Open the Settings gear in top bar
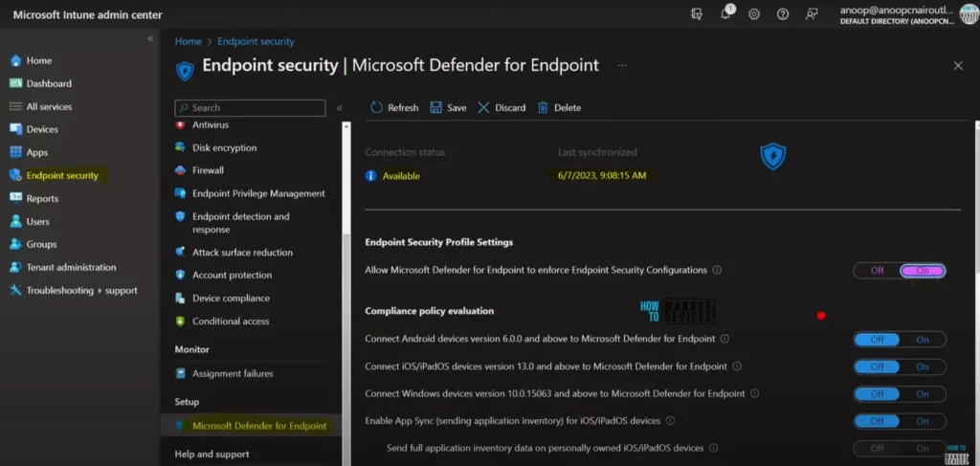 (x=754, y=13)
